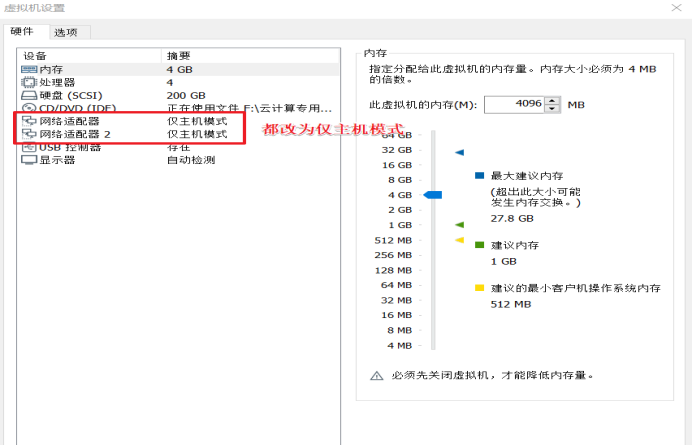Select the 处理器 processor icon

[x=29, y=83]
